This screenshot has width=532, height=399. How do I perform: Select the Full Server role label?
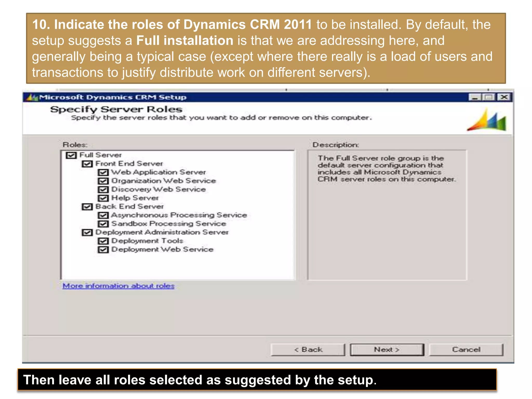coord(101,155)
